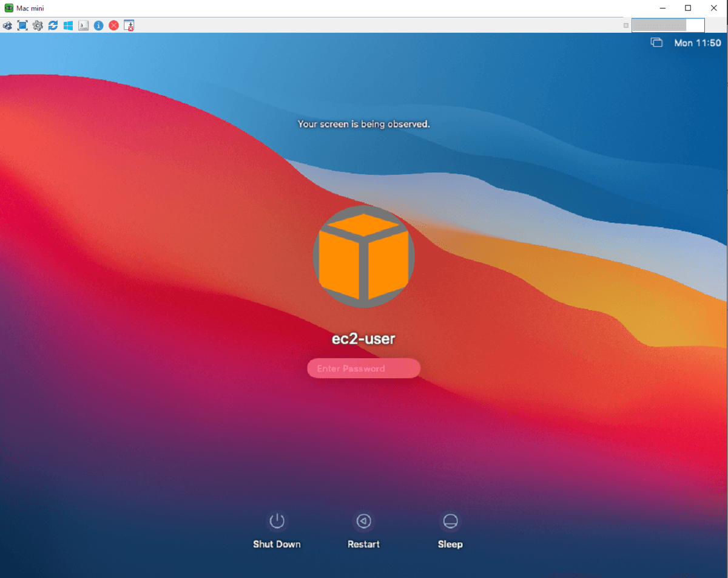Click the Shut Down power icon
The image size is (728, 578).
pyautogui.click(x=277, y=521)
